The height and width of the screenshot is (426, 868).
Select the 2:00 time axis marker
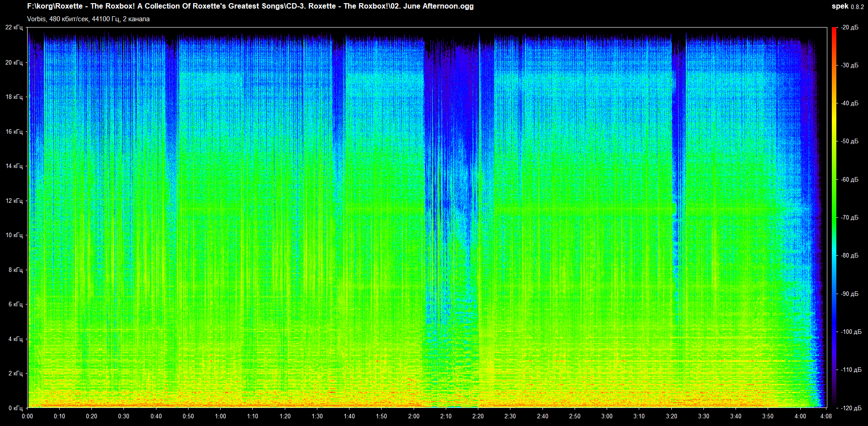[x=414, y=416]
